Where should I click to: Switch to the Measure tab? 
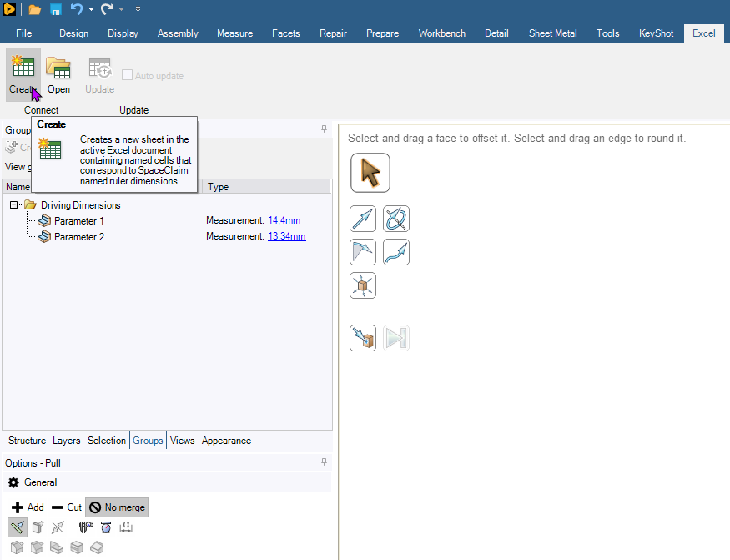point(234,33)
